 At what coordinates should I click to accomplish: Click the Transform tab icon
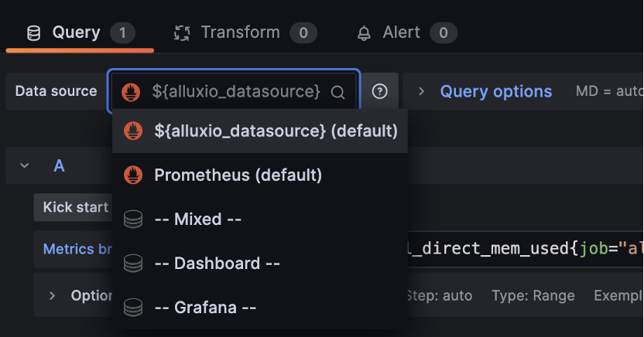point(182,33)
